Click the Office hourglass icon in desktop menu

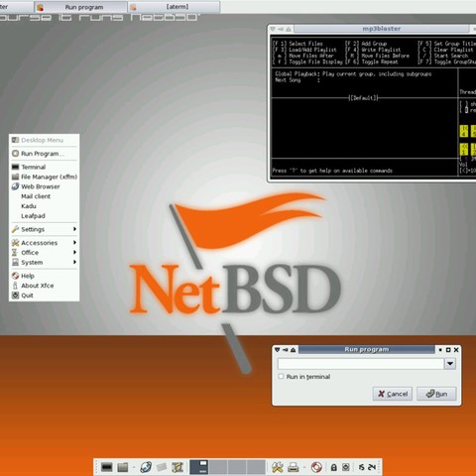point(15,253)
